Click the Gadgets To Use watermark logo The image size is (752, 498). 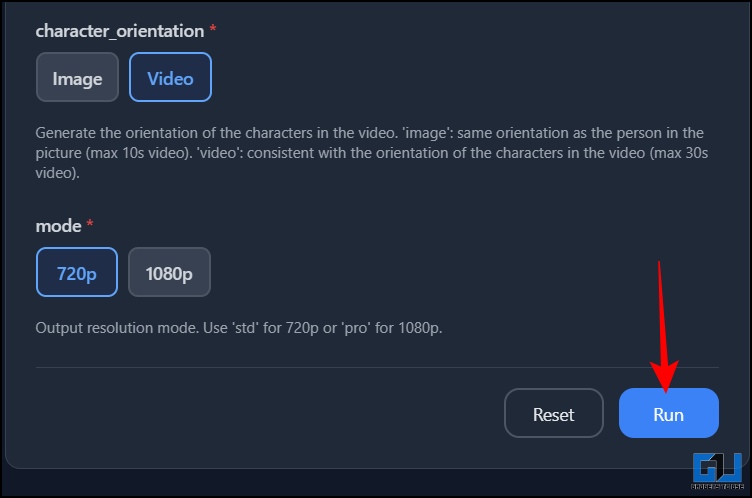point(718,469)
